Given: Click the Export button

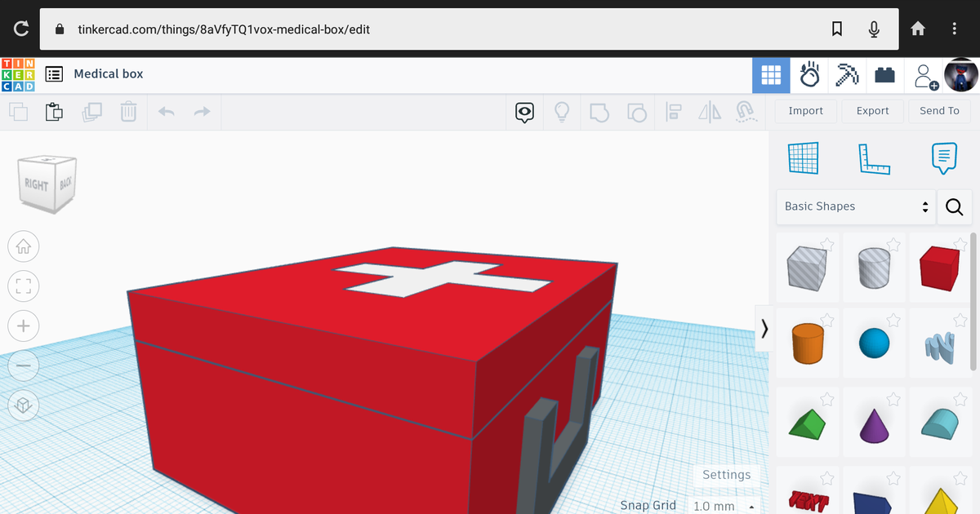Looking at the screenshot, I should (x=872, y=110).
